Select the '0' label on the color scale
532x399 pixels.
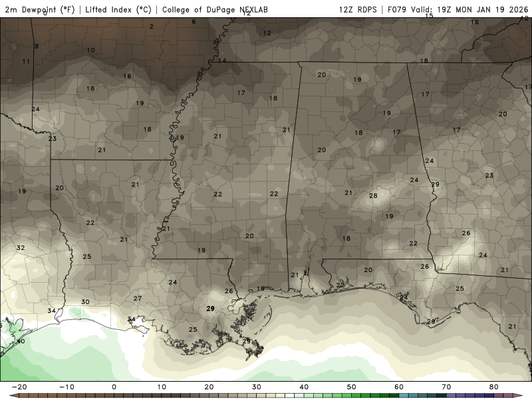coord(114,387)
